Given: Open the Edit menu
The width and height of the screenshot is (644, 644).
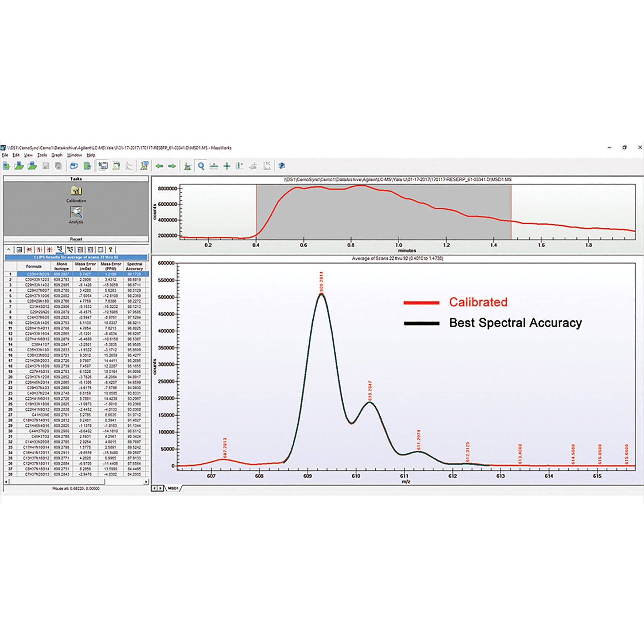Looking at the screenshot, I should tap(16, 155).
